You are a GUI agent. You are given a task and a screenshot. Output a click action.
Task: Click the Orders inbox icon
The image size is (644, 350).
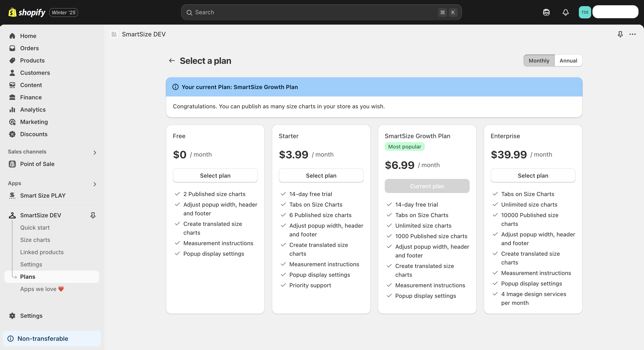12,48
